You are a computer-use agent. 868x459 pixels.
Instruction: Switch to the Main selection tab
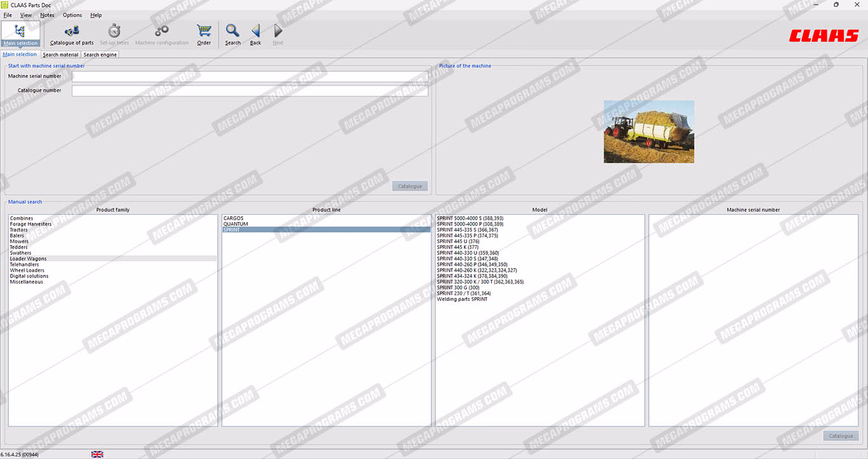coord(20,55)
